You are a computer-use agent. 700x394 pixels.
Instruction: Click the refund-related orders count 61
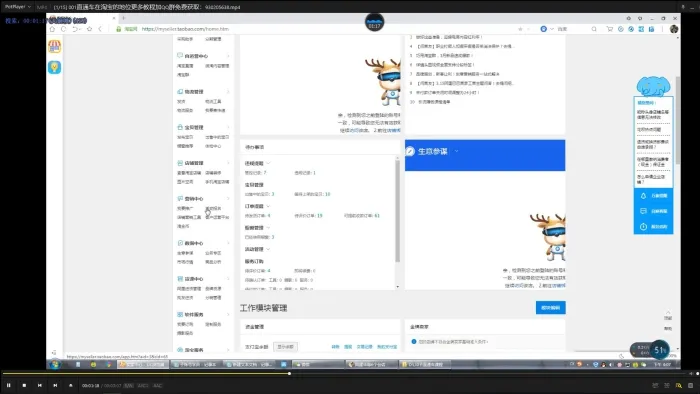coord(377,216)
